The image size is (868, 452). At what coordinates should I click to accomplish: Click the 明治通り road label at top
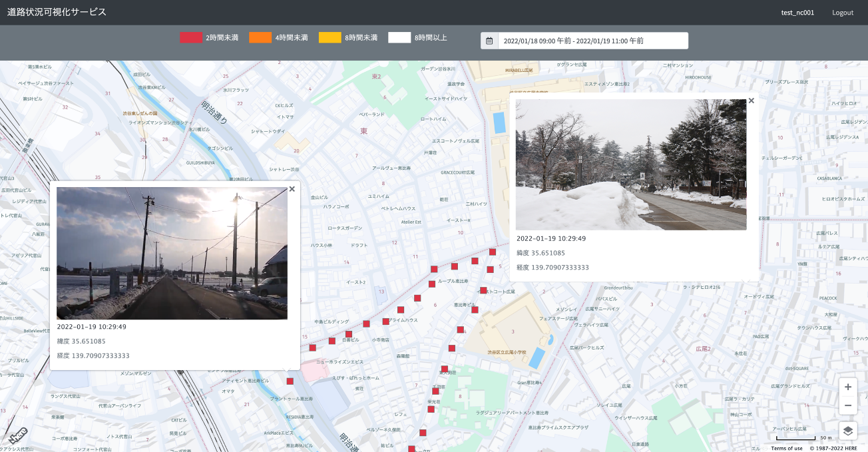214,112
